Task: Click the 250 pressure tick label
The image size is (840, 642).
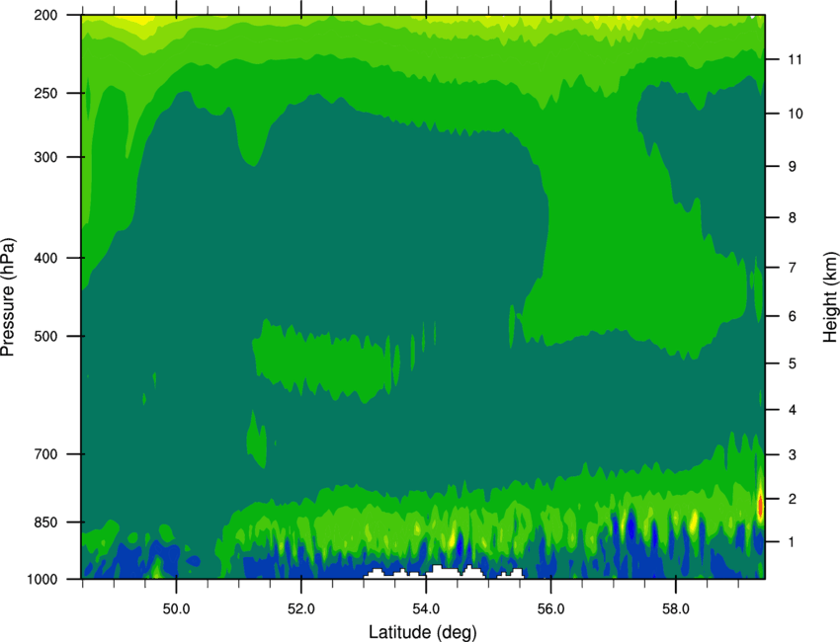Action: (x=45, y=93)
